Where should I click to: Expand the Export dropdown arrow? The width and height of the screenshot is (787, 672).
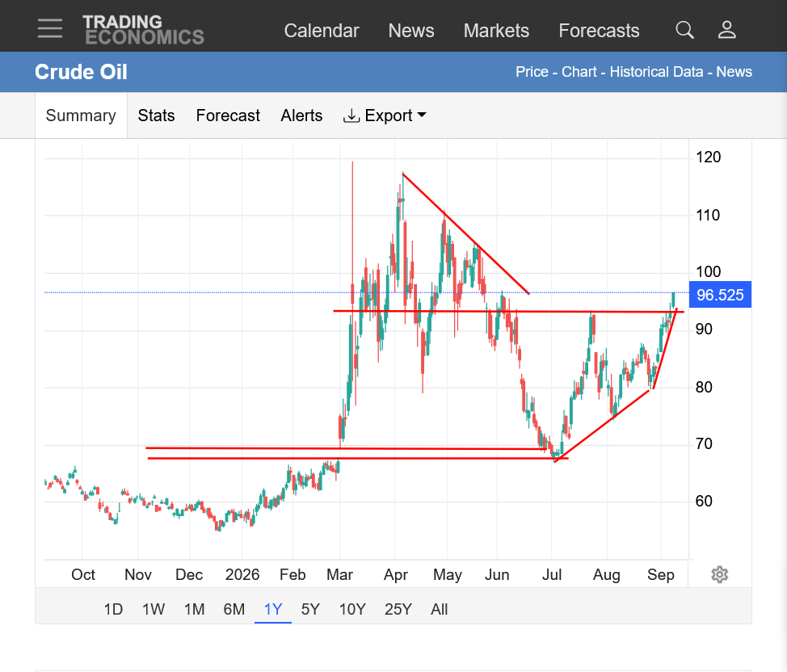tap(422, 115)
